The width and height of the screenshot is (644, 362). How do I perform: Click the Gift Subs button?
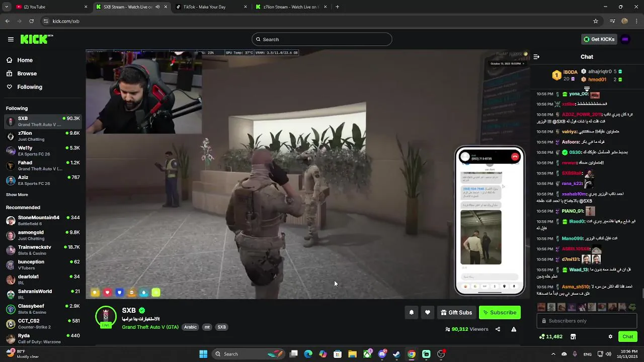456,312
